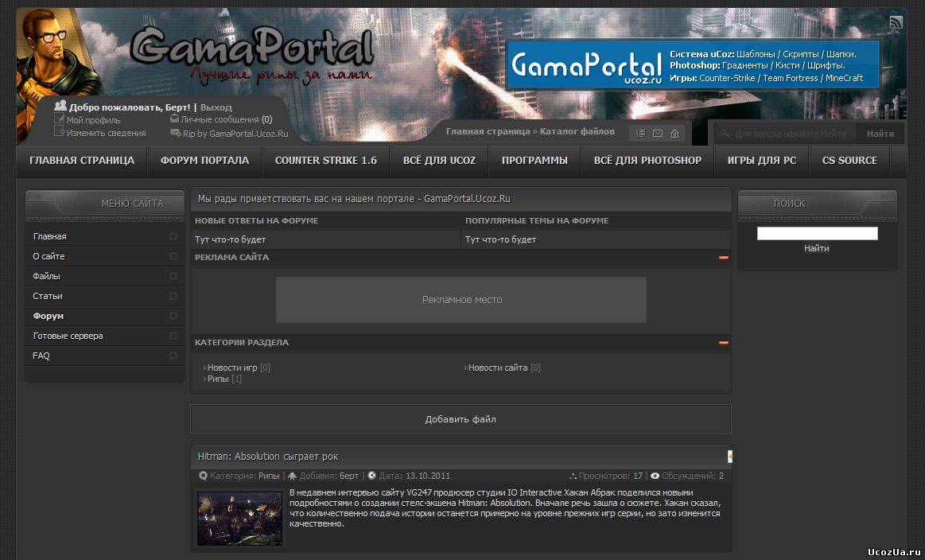Image resolution: width=925 pixels, height=560 pixels.
Task: Open the CS Source section
Action: click(849, 161)
